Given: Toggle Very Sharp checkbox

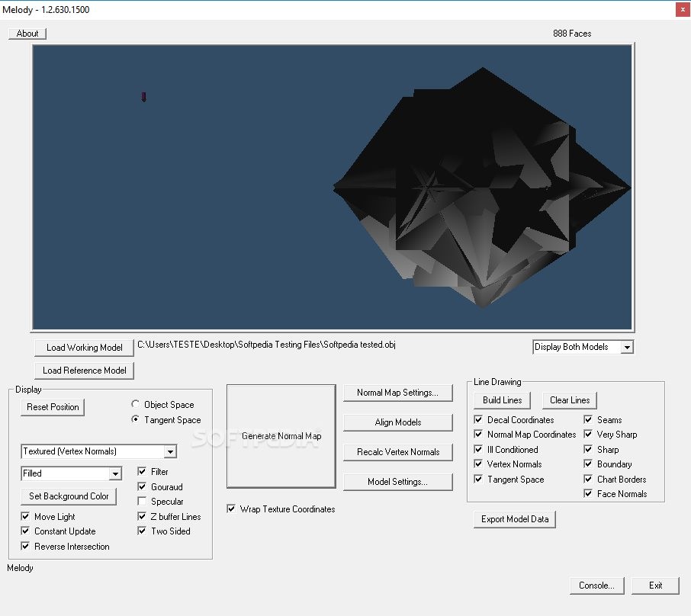Looking at the screenshot, I should [588, 434].
